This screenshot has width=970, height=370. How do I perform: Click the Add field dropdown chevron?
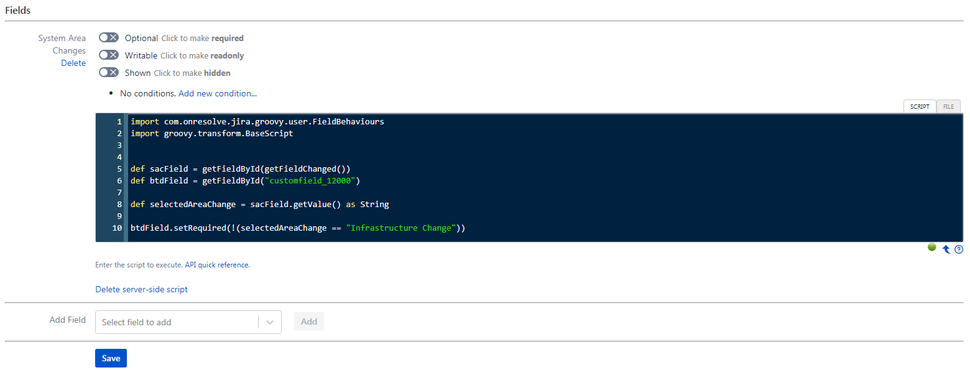coord(270,322)
